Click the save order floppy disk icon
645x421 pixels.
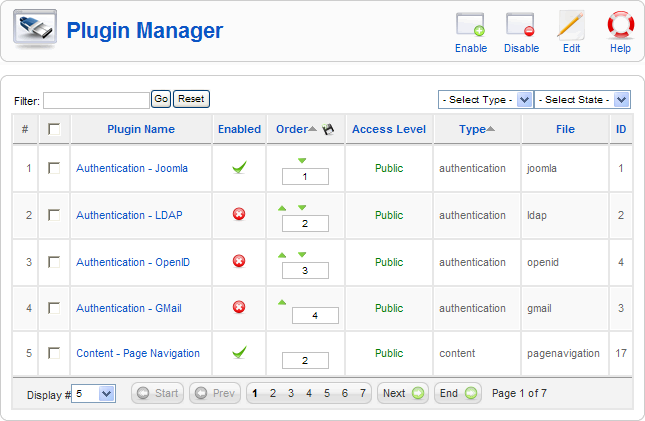tap(328, 129)
